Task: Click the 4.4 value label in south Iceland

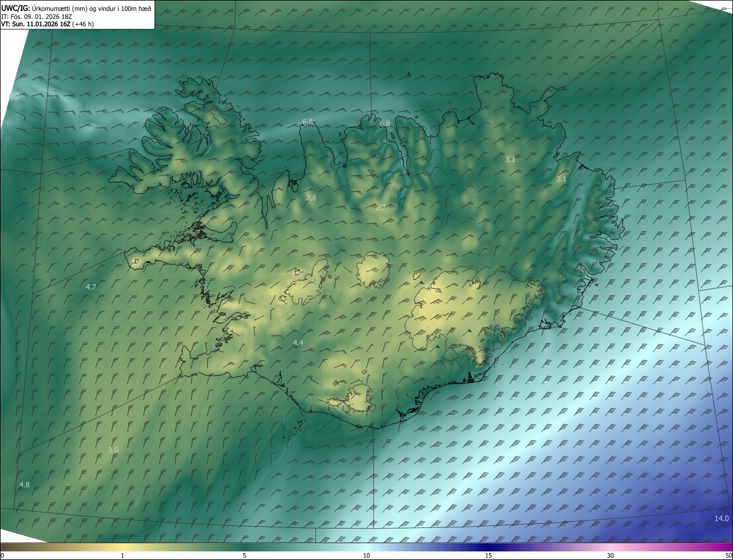Action: [298, 342]
